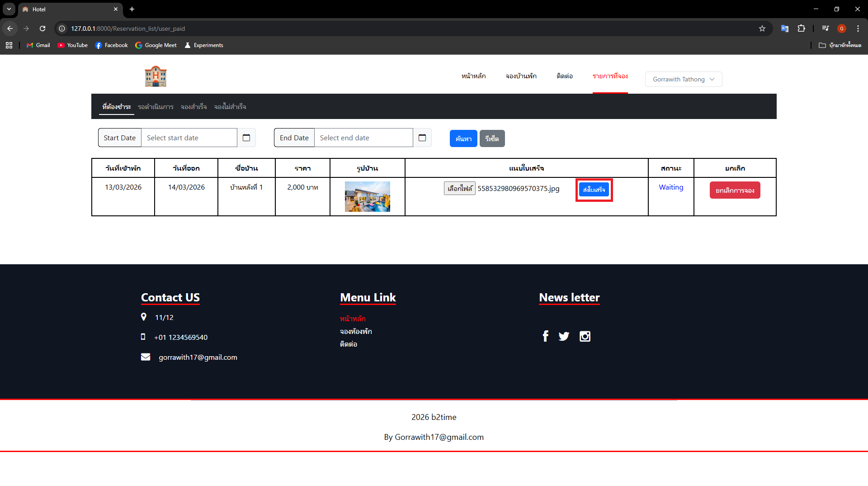The width and height of the screenshot is (868, 486).
Task: Open the Chrome tab search dropdown
Action: click(x=9, y=9)
